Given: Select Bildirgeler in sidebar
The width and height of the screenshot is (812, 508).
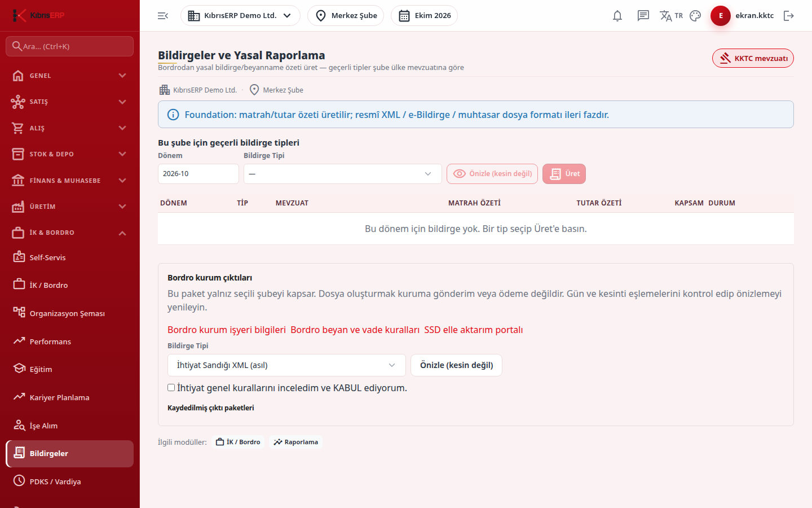Looking at the screenshot, I should (69, 453).
